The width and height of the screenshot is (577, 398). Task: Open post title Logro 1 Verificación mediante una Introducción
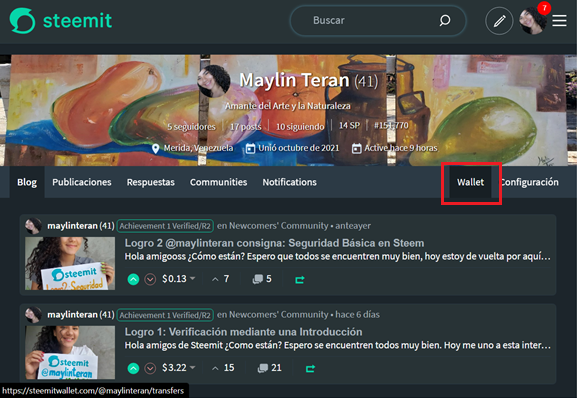(243, 332)
